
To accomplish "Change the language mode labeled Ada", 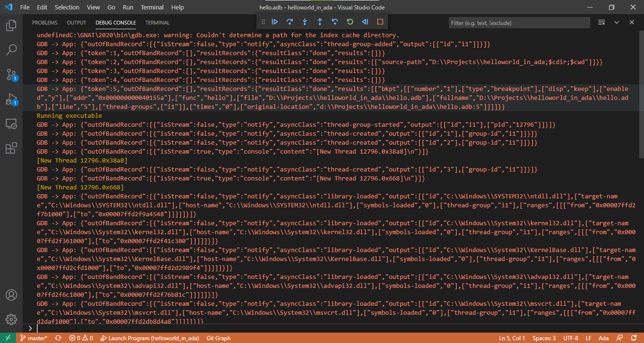I will click(x=603, y=337).
